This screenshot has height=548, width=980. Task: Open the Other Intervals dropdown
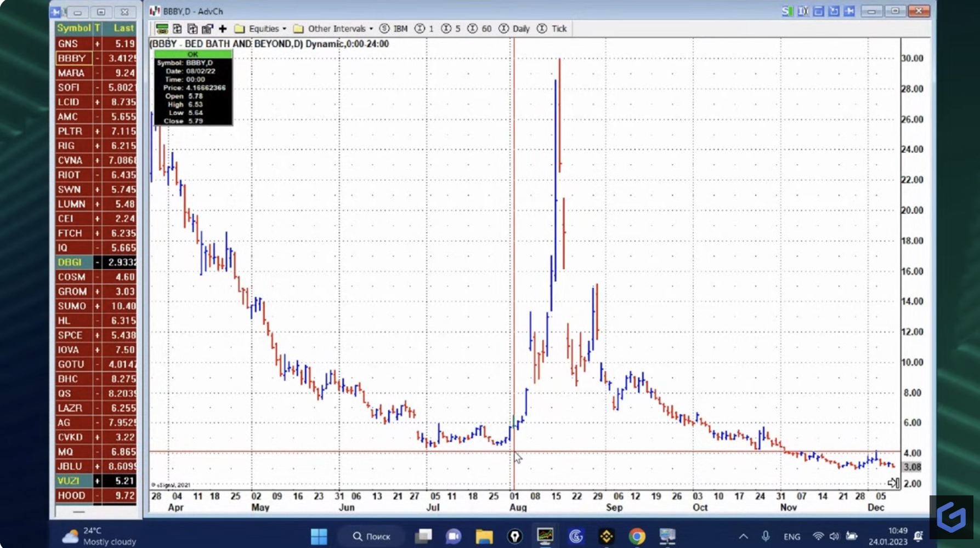(333, 28)
